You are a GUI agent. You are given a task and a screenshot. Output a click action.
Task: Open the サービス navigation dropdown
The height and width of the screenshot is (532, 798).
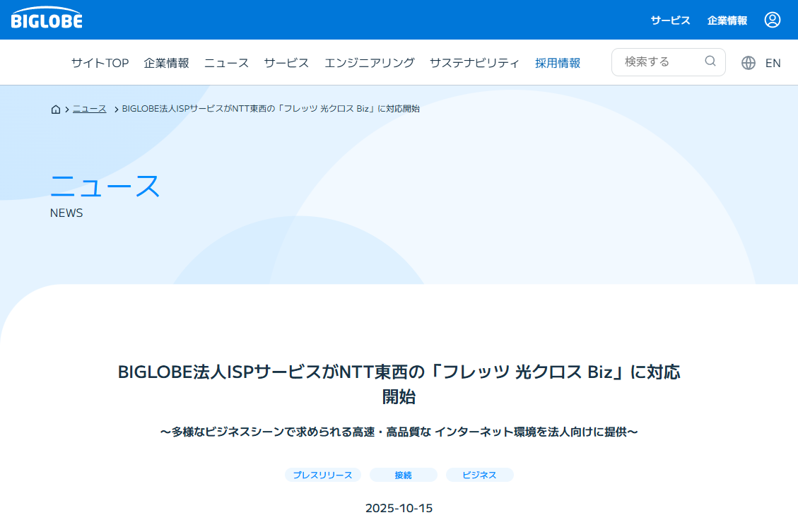pyautogui.click(x=286, y=62)
